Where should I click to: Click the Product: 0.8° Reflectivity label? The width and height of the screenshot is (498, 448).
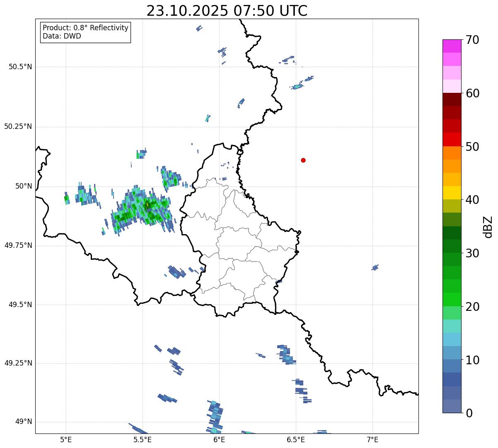click(86, 28)
